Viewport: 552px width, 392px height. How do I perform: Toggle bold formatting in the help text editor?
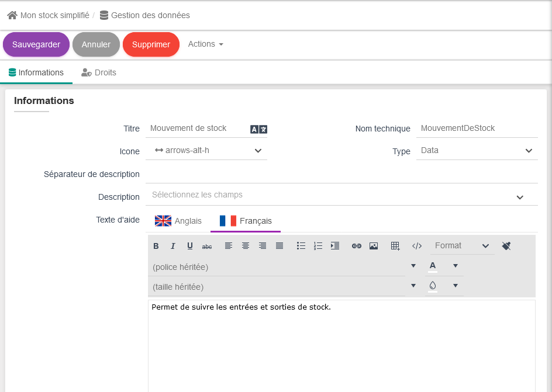tap(156, 246)
